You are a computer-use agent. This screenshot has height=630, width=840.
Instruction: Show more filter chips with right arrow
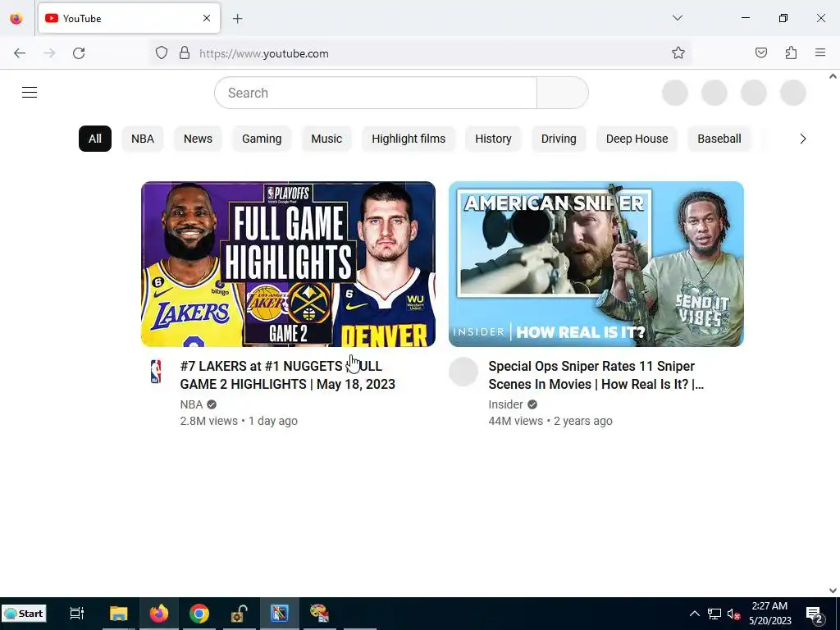tap(802, 139)
